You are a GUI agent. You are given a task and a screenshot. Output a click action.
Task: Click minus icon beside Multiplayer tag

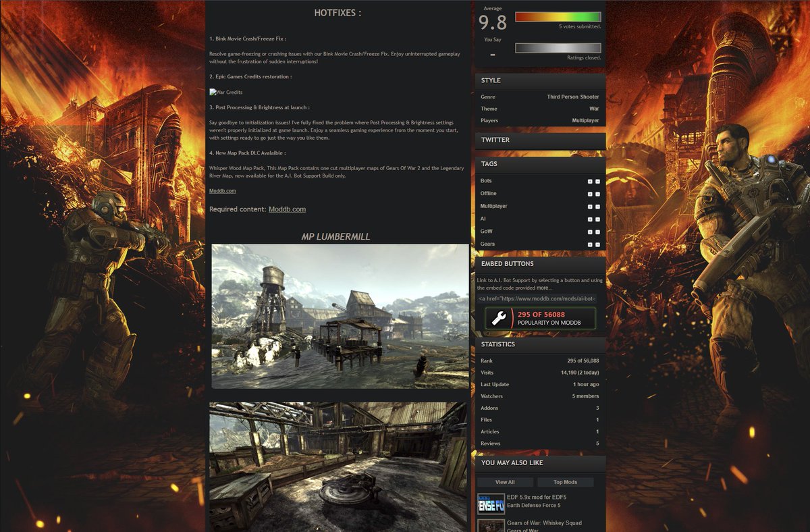coord(597,207)
